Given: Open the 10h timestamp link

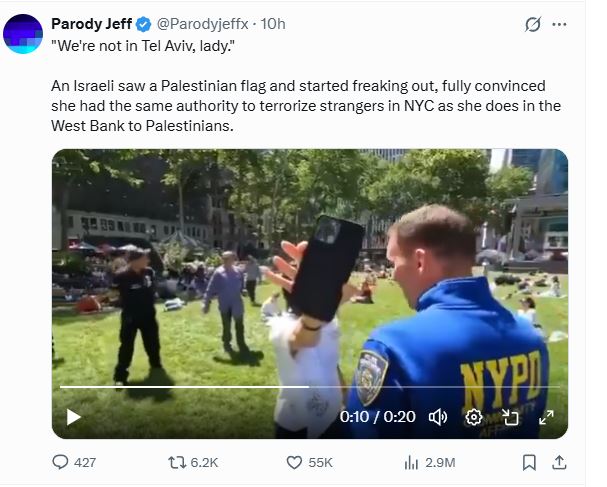Looking at the screenshot, I should 273,24.
